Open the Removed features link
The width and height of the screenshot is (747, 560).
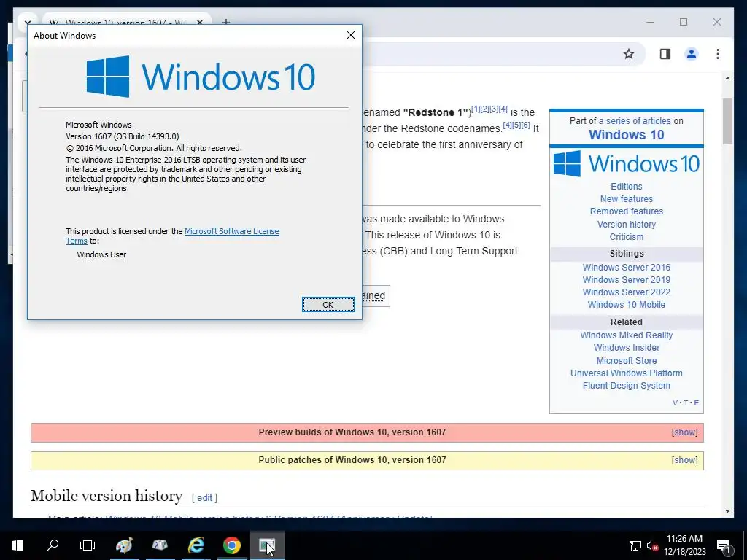tap(627, 211)
